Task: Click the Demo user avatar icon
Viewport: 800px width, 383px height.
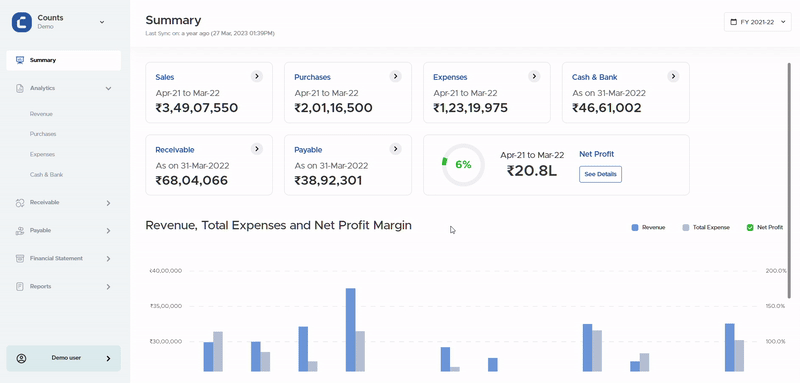Action: click(21, 359)
